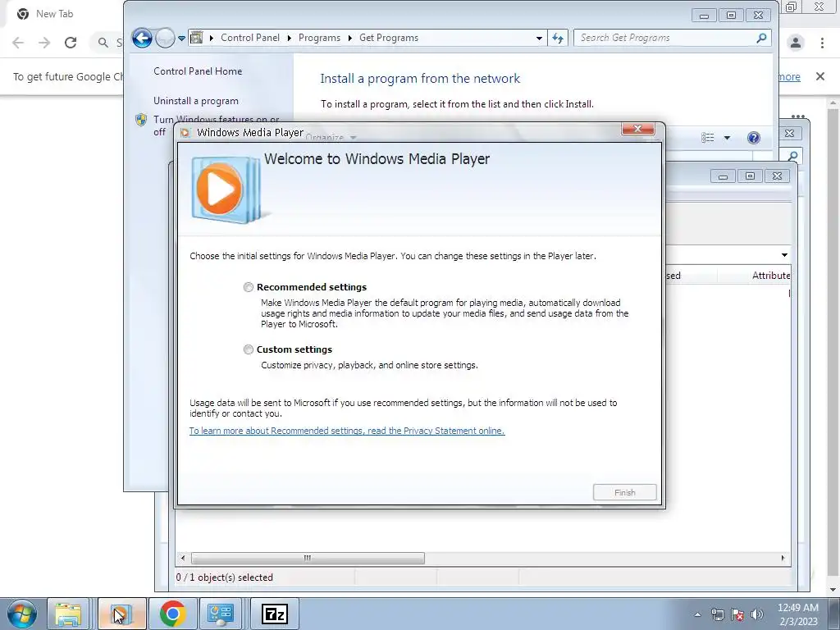Expand the view options dropdown arrow
Screen dimensions: 840x630
727,138
